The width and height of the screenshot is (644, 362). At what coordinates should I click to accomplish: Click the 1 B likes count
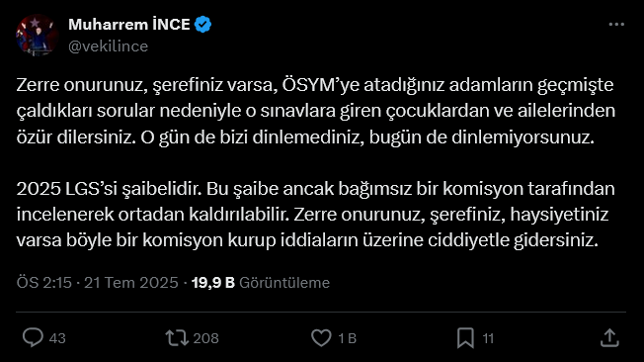click(x=347, y=338)
